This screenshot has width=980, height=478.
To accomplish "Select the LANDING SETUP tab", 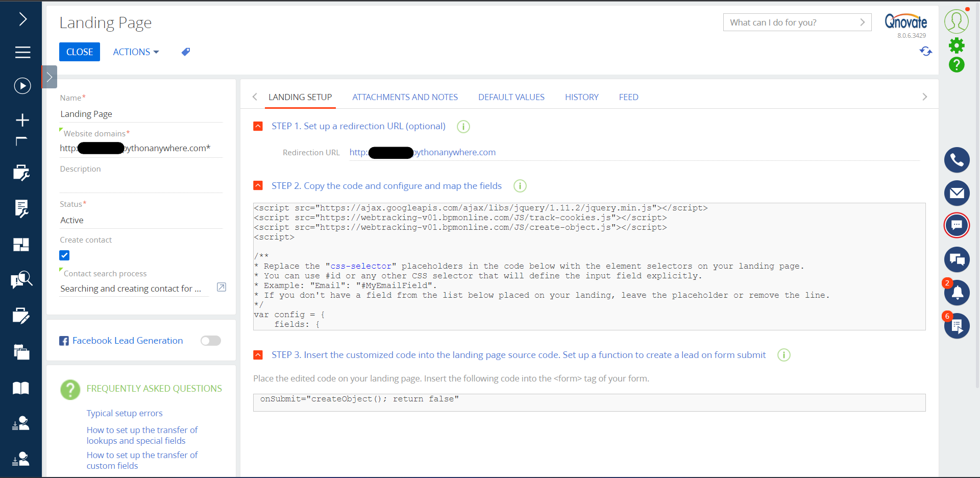I will tap(300, 97).
